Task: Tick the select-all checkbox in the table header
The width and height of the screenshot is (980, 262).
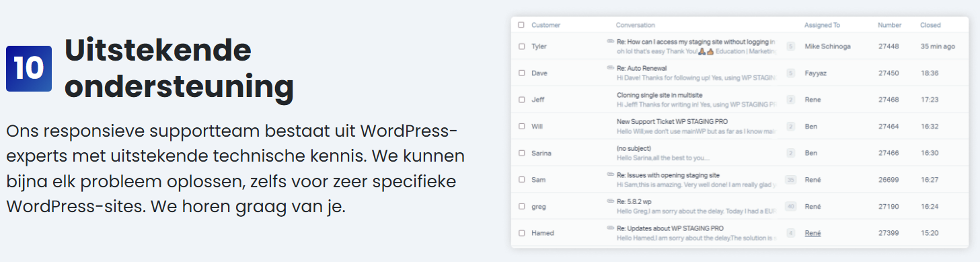Action: [521, 25]
